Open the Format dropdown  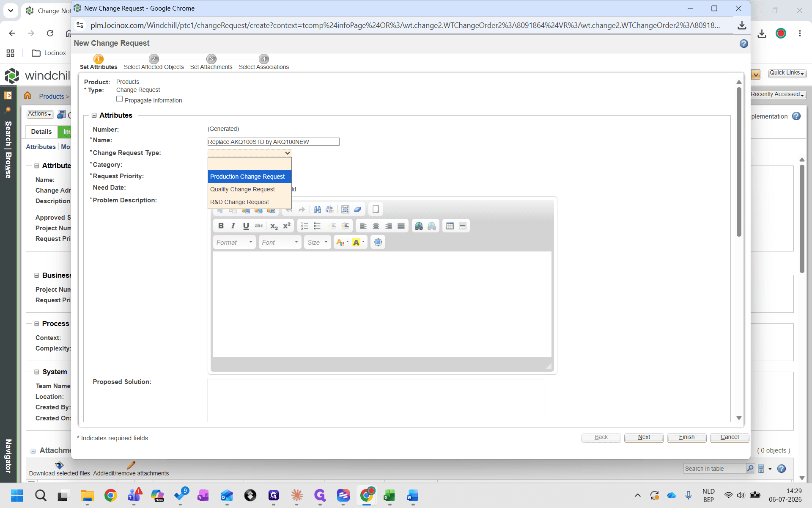coord(234,242)
